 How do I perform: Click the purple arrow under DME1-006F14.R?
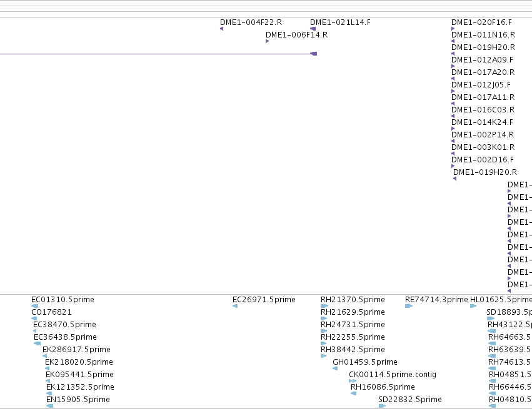pyautogui.click(x=268, y=41)
